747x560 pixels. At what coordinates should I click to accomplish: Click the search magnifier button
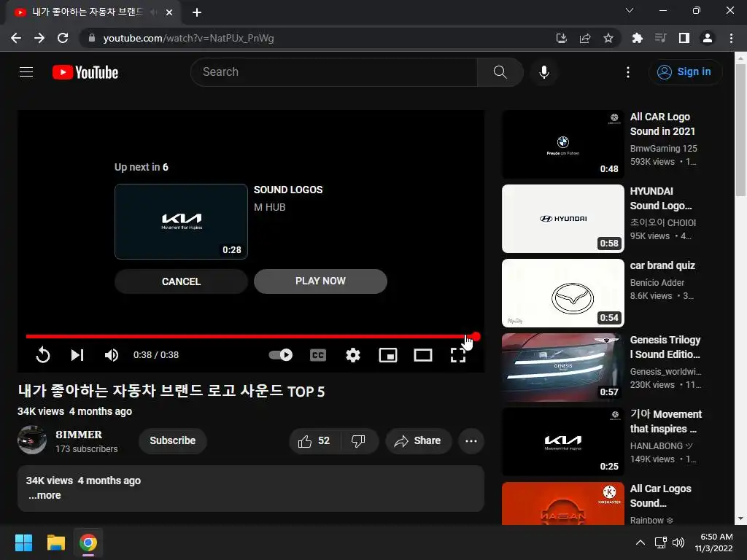click(500, 72)
